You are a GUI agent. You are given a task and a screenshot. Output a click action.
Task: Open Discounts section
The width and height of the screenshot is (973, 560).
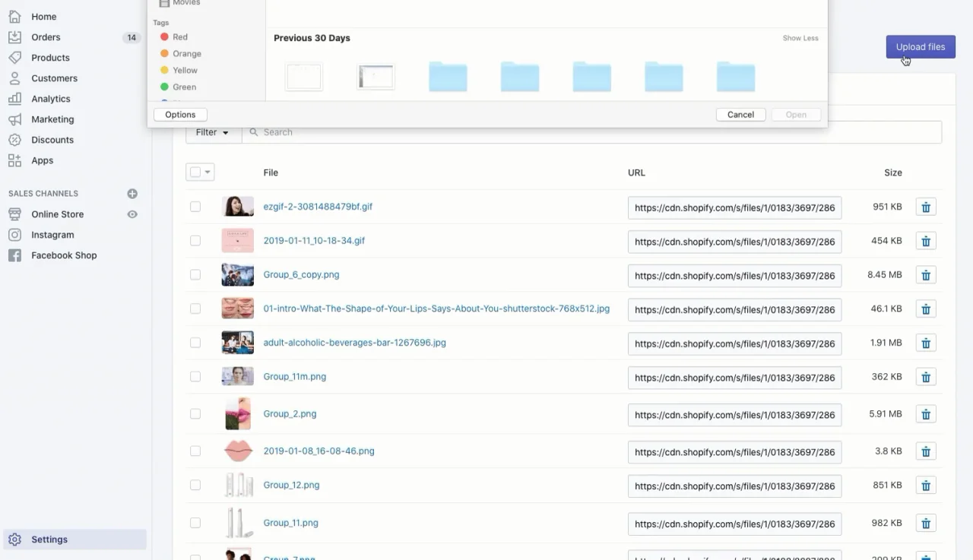52,140
